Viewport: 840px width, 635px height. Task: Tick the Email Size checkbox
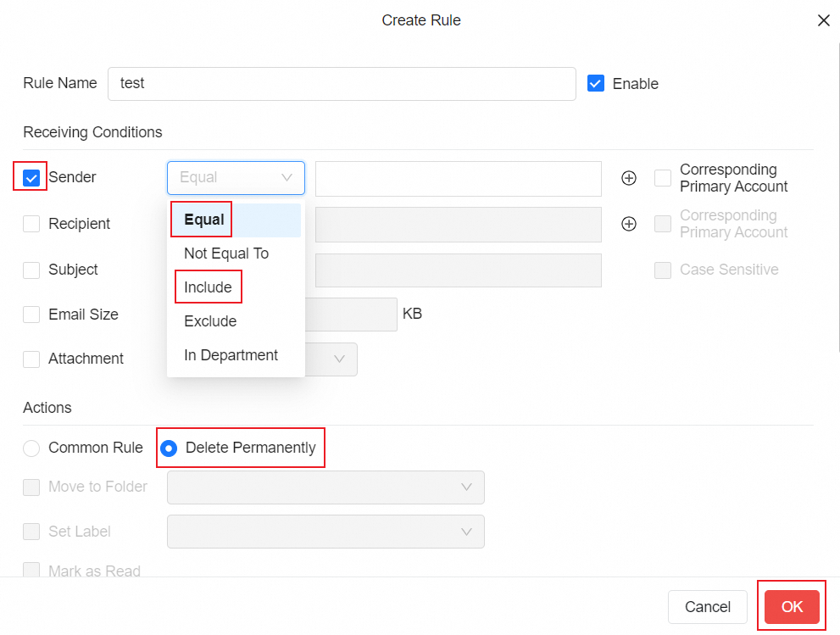click(31, 315)
